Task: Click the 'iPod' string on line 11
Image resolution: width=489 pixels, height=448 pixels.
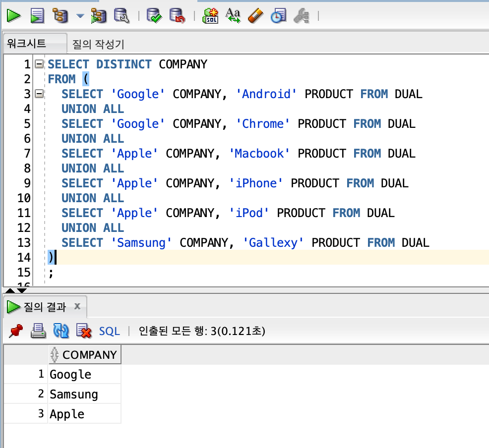Action: [x=249, y=213]
